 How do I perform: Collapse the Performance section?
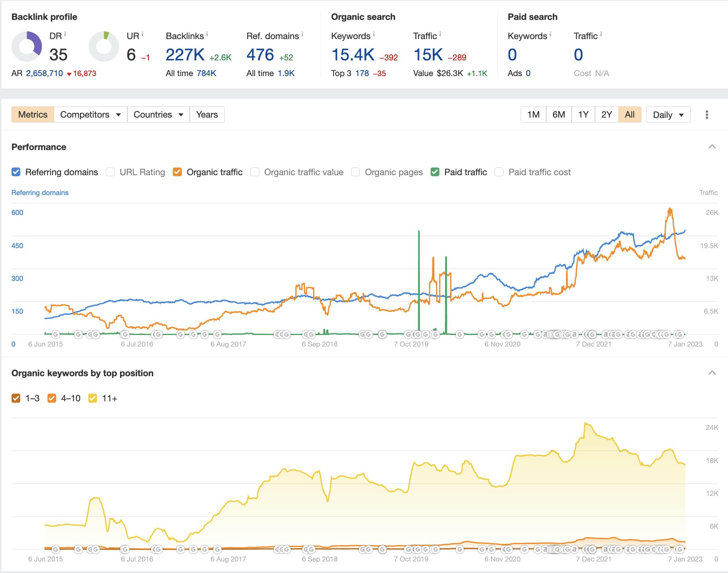(x=712, y=147)
